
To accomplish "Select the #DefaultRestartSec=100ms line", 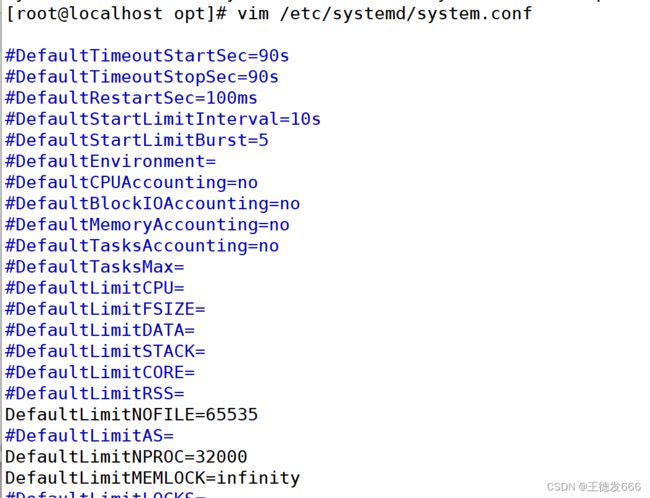I will tap(131, 98).
